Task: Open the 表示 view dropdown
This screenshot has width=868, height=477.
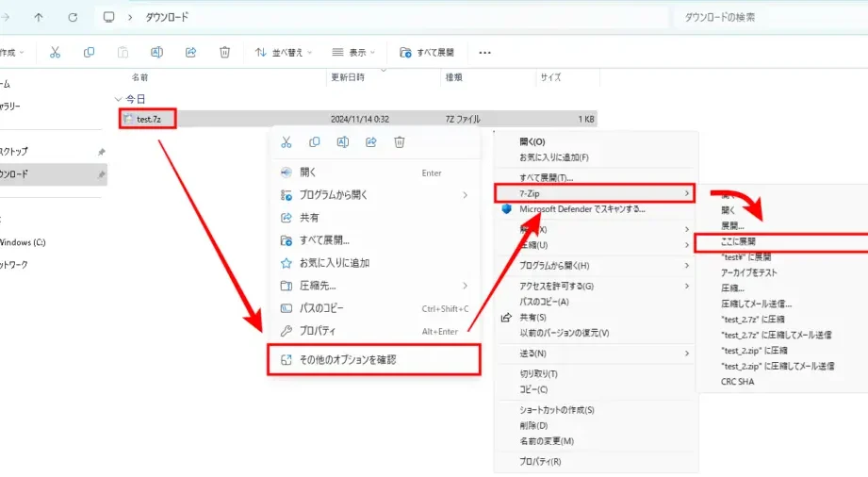Action: (354, 53)
